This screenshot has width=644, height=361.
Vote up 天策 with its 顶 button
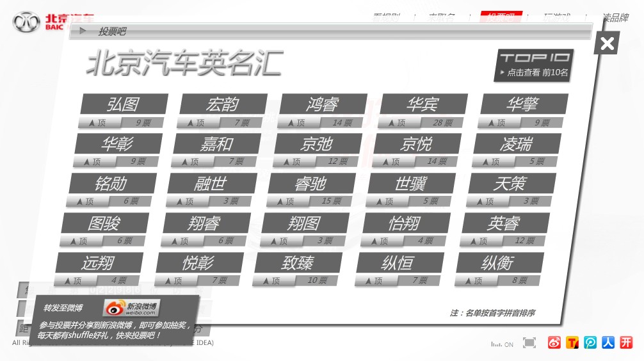(x=487, y=201)
